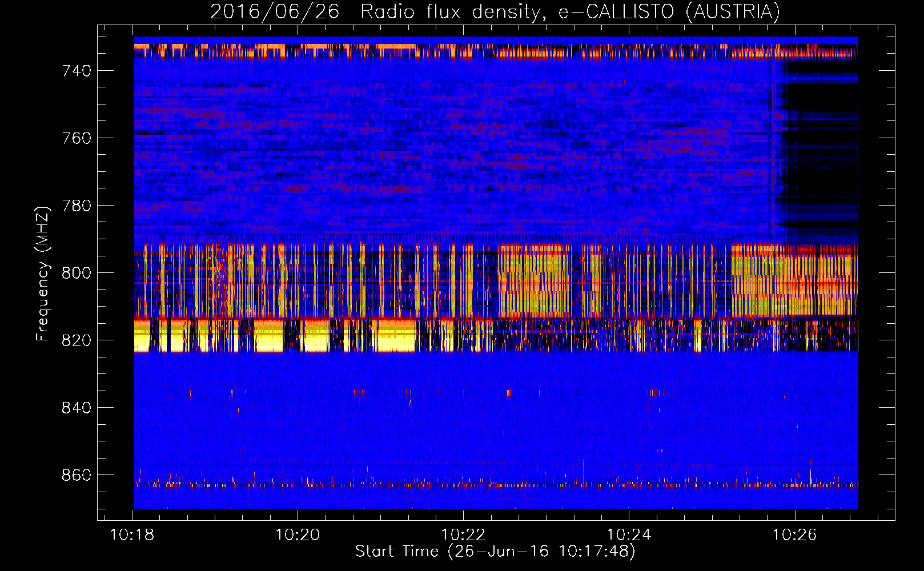Click the 10:24 time tick label
Viewport: 924px width, 571px height.
(629, 535)
